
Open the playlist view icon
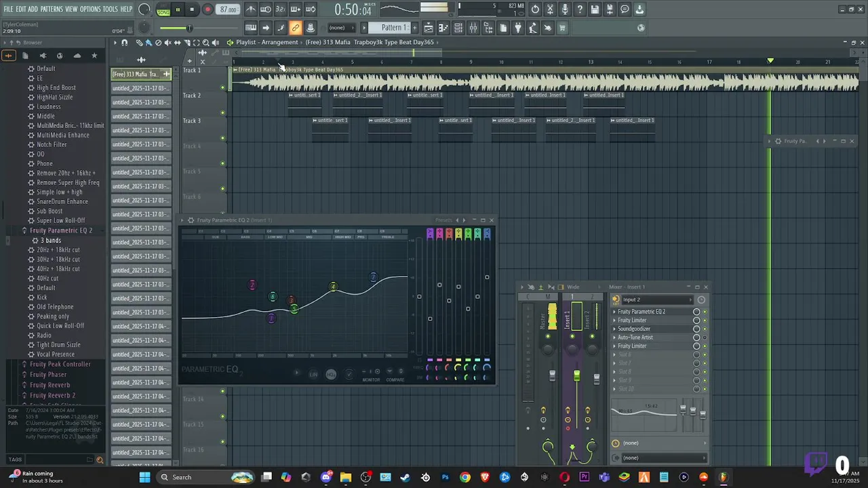coord(429,28)
